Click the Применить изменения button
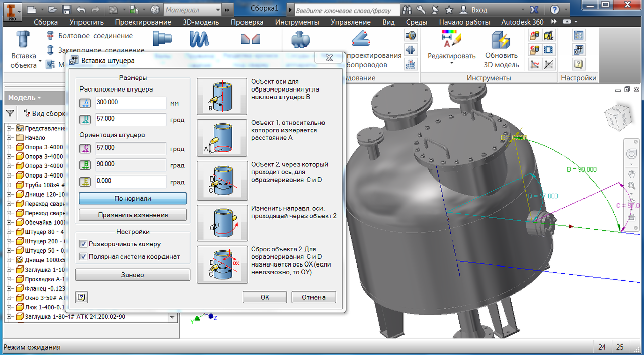644x355 pixels. click(133, 215)
